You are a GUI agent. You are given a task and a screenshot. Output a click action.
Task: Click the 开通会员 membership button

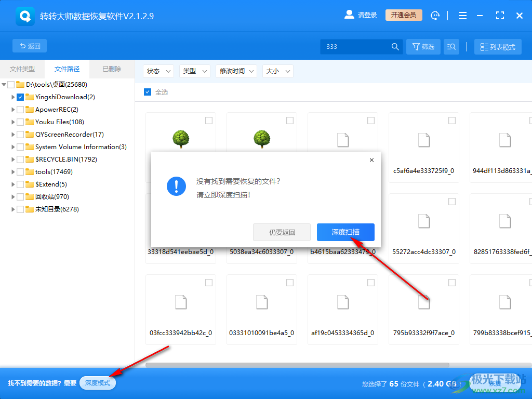404,15
